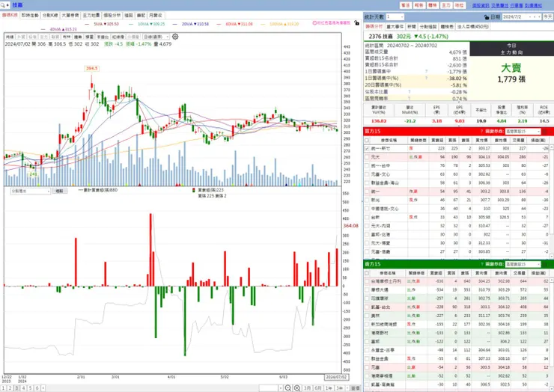Expand the arrow after page button 6

(x=43, y=388)
